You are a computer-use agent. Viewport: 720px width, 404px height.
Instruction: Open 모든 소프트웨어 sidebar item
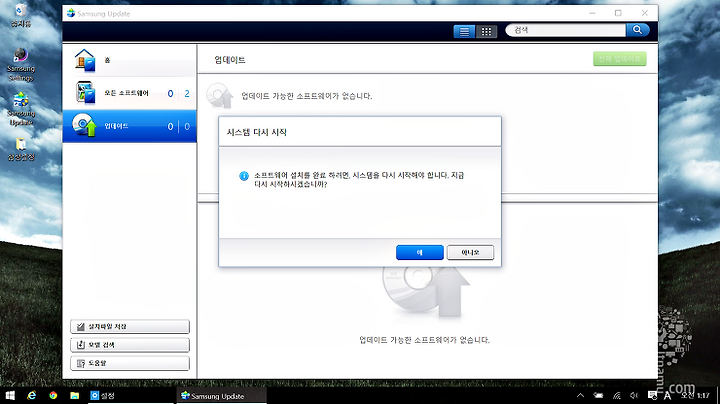pos(129,93)
